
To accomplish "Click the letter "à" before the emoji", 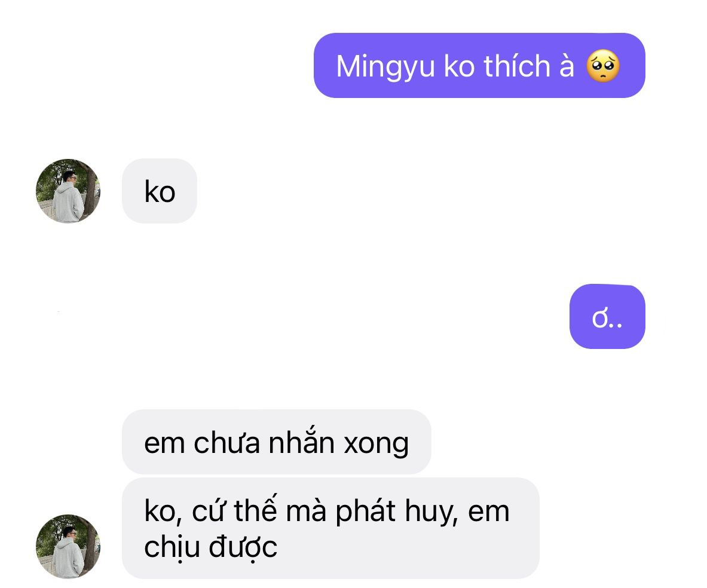I will tap(567, 66).
